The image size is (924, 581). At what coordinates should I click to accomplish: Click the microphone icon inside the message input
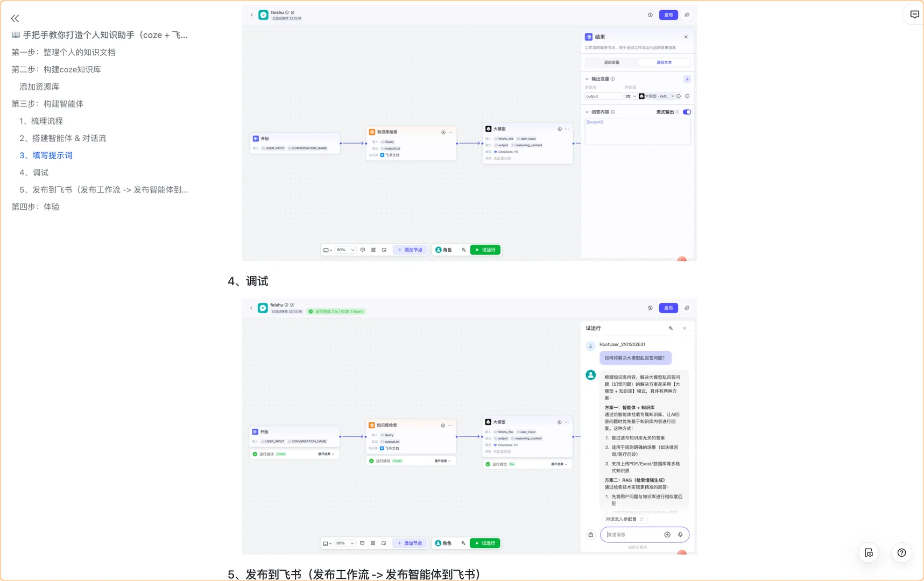point(680,535)
